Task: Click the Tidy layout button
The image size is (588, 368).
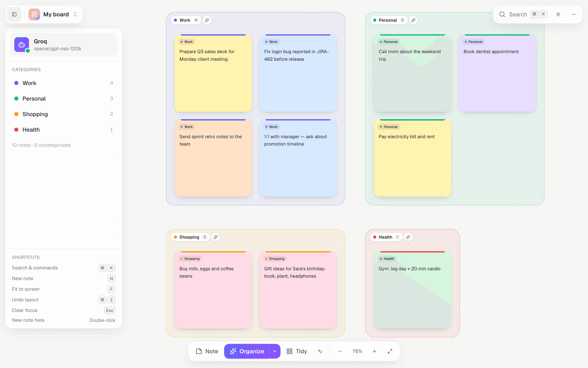Action: (x=297, y=351)
